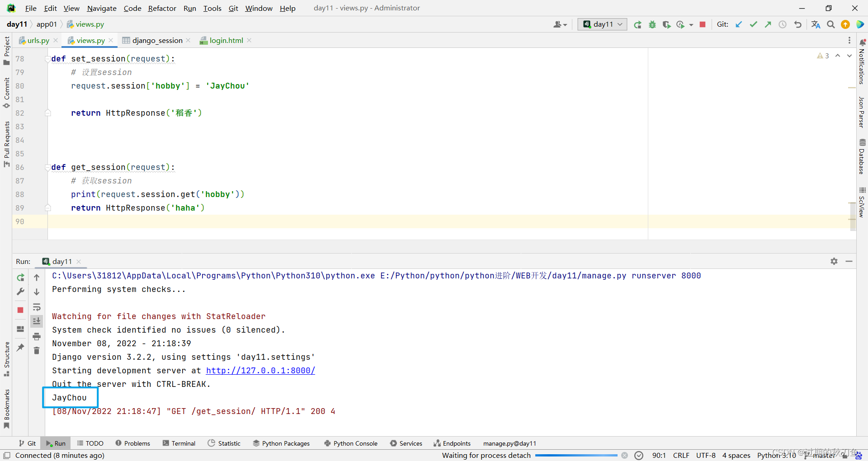Open the Tools menu
Image resolution: width=868 pixels, height=461 pixels.
[212, 8]
